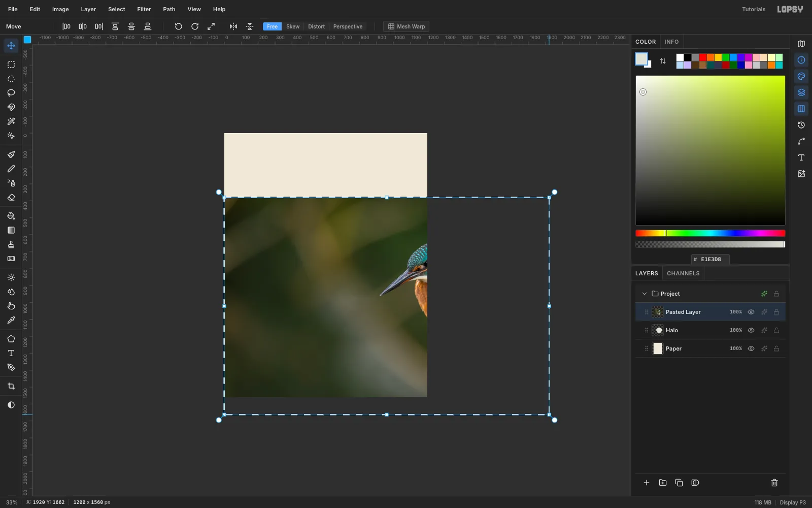Select the Lasso tool
Image resolution: width=812 pixels, height=508 pixels.
coord(11,93)
